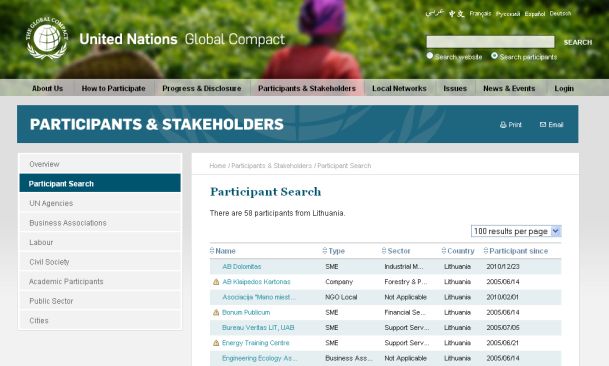
Task: Open the Local Networks menu
Action: 399,88
